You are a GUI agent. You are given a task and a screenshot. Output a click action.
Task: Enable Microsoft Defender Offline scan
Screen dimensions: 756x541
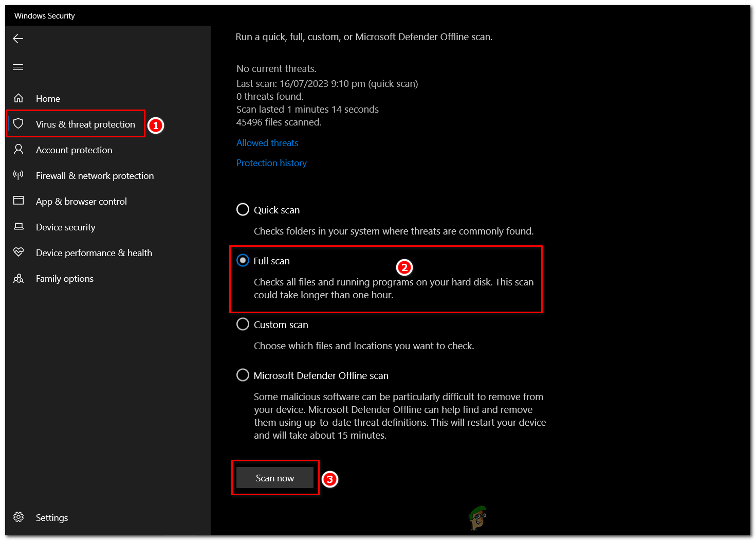(243, 375)
